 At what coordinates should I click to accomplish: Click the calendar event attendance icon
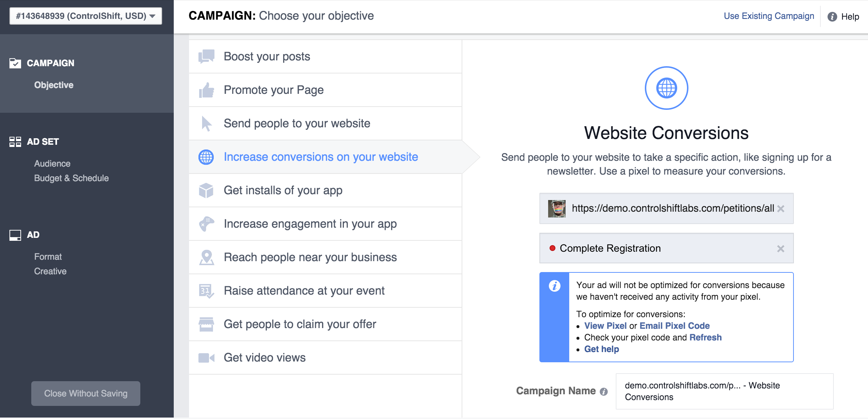(206, 291)
